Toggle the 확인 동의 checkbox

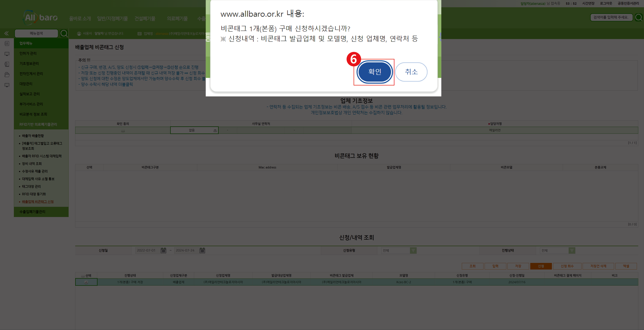pos(123,130)
